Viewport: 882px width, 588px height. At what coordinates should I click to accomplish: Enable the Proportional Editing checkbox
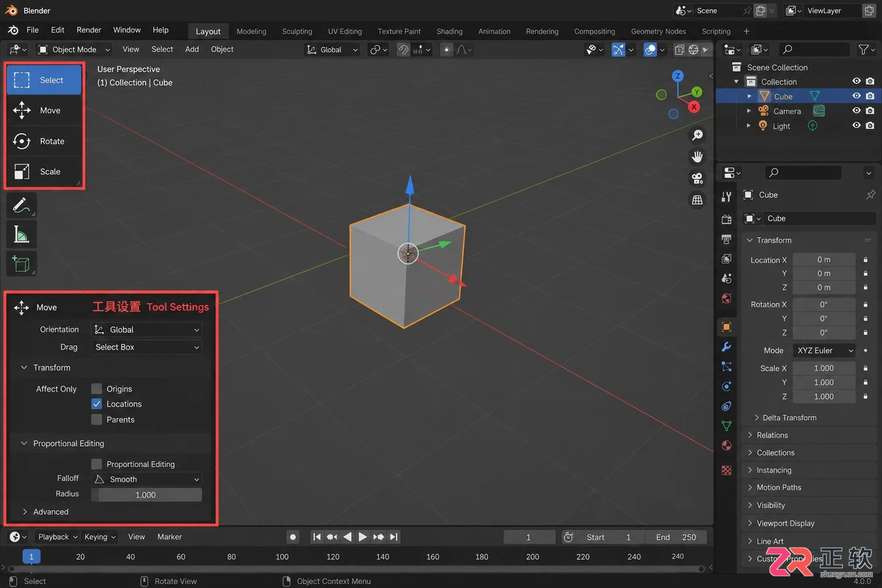click(x=97, y=464)
